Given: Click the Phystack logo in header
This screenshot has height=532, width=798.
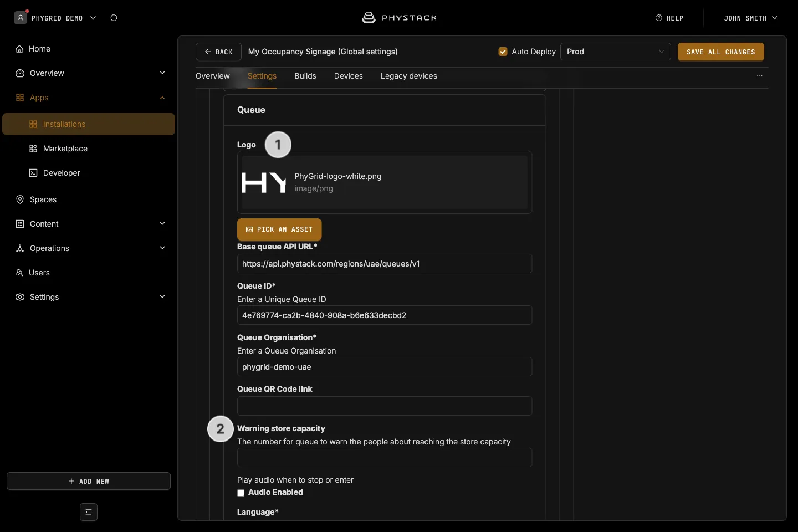Looking at the screenshot, I should [x=399, y=18].
